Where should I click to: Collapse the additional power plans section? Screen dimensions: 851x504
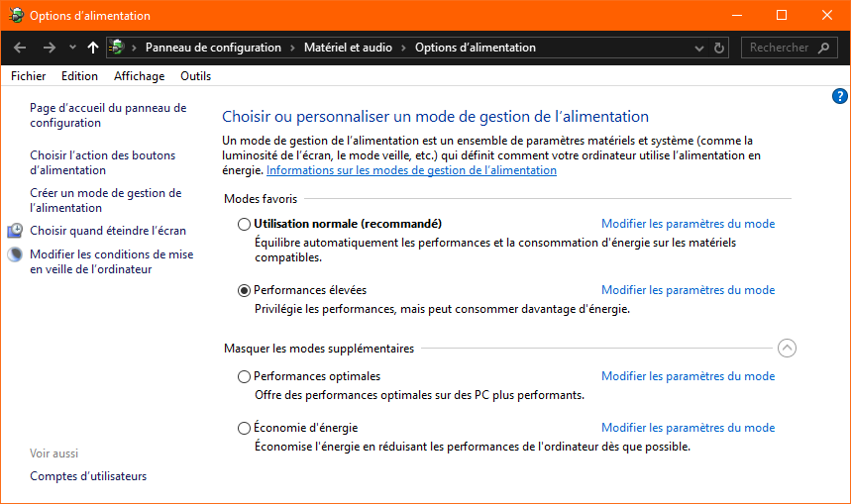(x=788, y=348)
